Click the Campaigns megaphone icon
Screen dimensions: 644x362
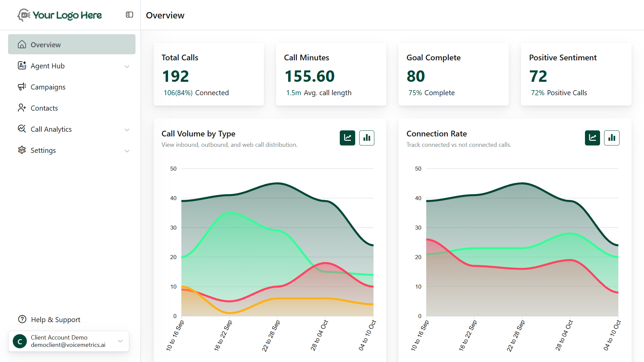coord(21,87)
